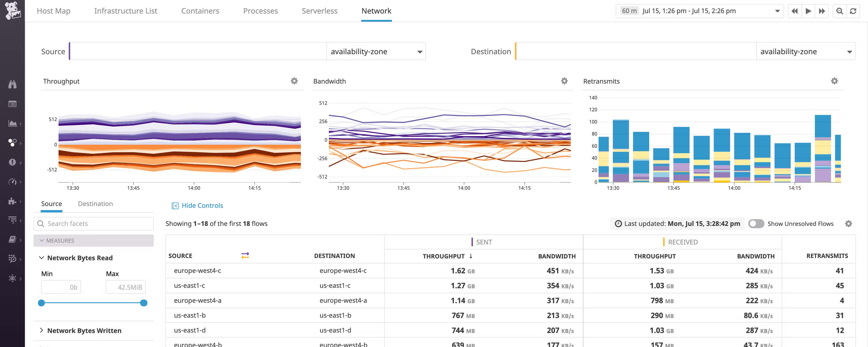Toggle Show Unresolved Flows switch
Viewport: 868px width, 347px height.
coord(756,224)
